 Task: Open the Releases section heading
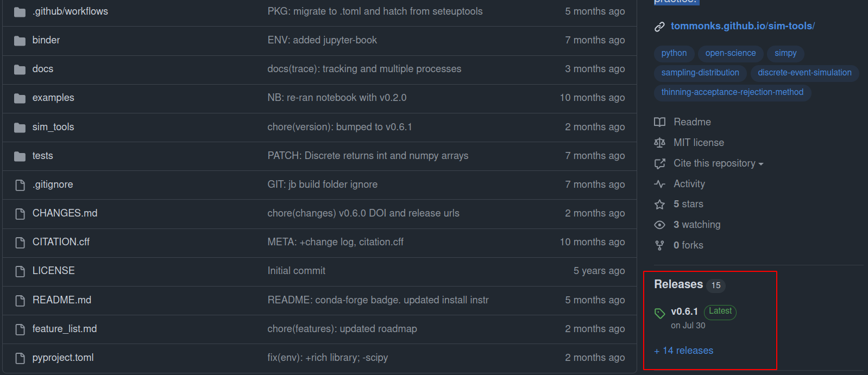pyautogui.click(x=678, y=284)
